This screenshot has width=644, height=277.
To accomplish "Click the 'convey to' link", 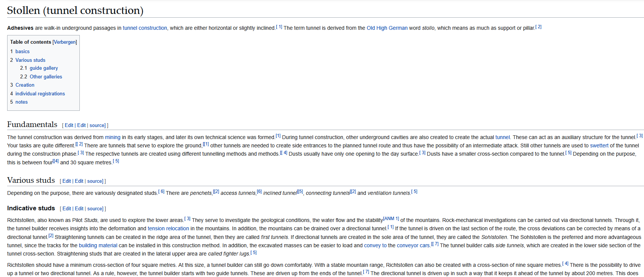I will (375, 246).
